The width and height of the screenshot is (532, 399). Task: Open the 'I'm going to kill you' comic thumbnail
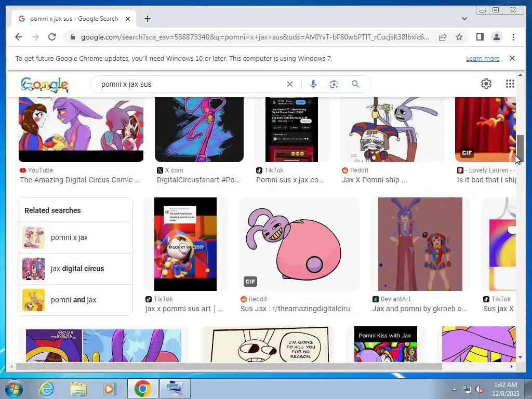coord(270,344)
